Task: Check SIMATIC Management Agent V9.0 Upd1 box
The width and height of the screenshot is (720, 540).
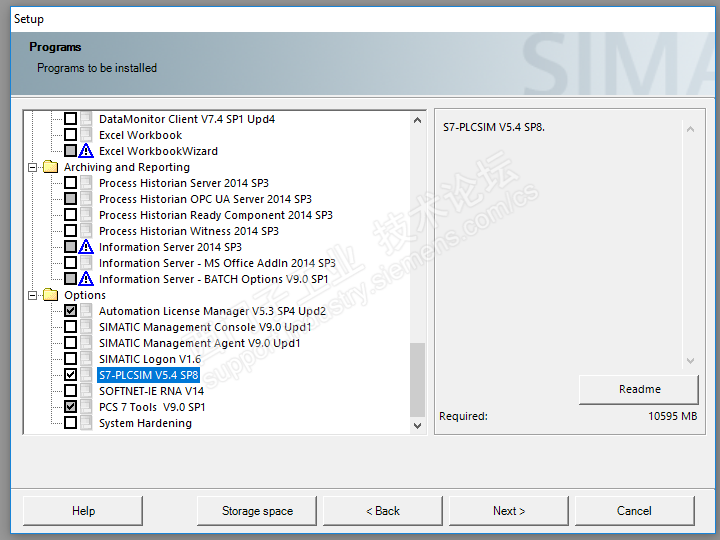Action: [x=70, y=343]
